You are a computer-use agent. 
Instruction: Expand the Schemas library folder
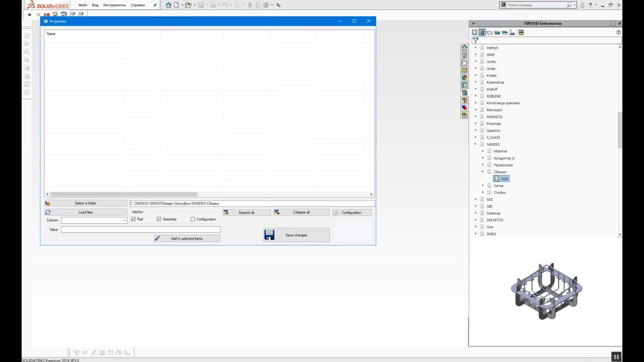476,213
